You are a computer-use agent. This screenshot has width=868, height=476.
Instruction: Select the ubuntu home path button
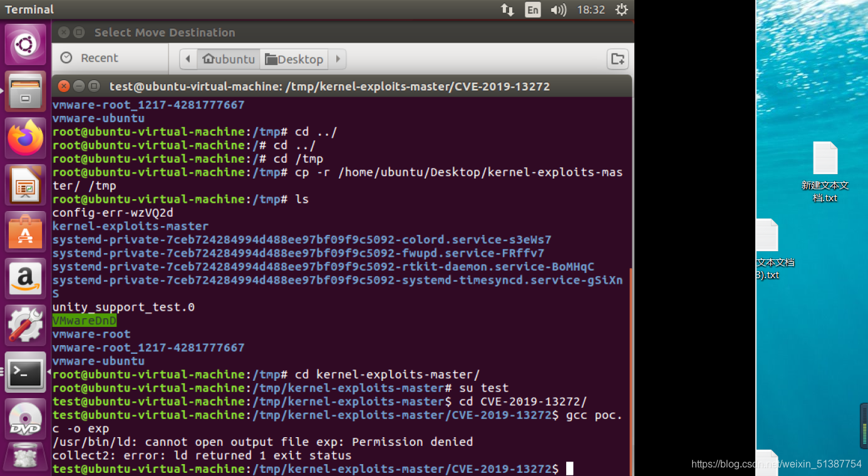[229, 59]
